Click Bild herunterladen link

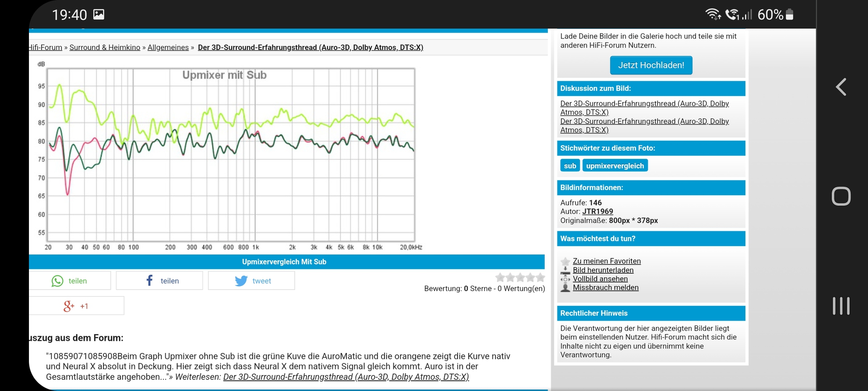click(603, 270)
